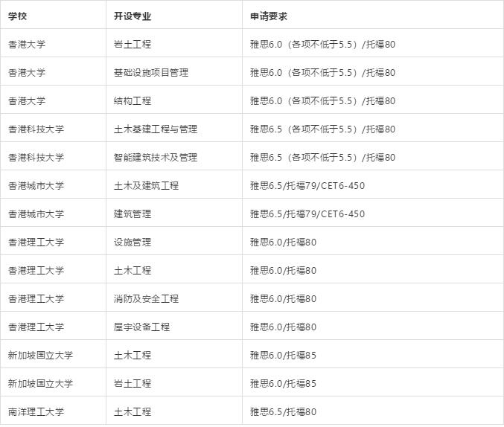This screenshot has width=504, height=427.
Task: Click the 土木基建工程与管理 cell
Action: coord(156,129)
